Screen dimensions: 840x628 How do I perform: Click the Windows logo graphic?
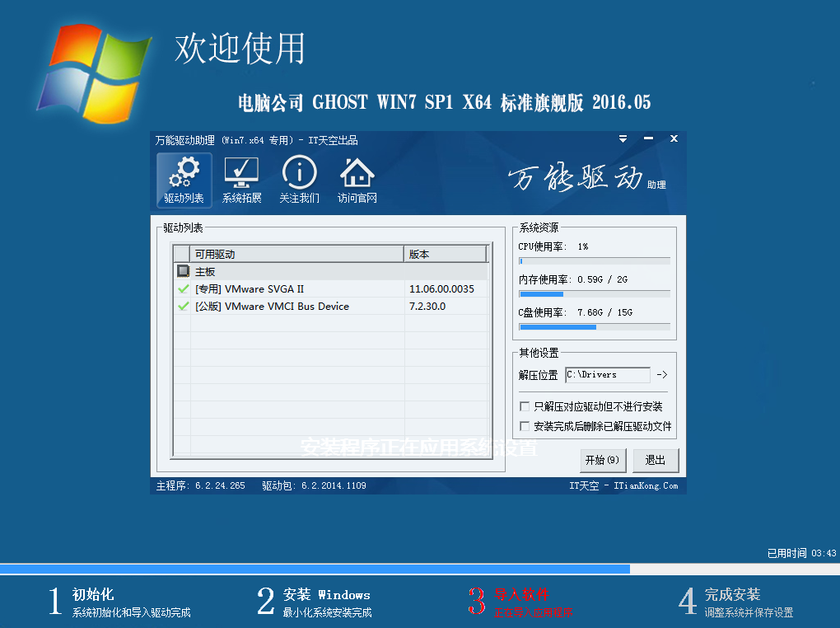coord(94,73)
